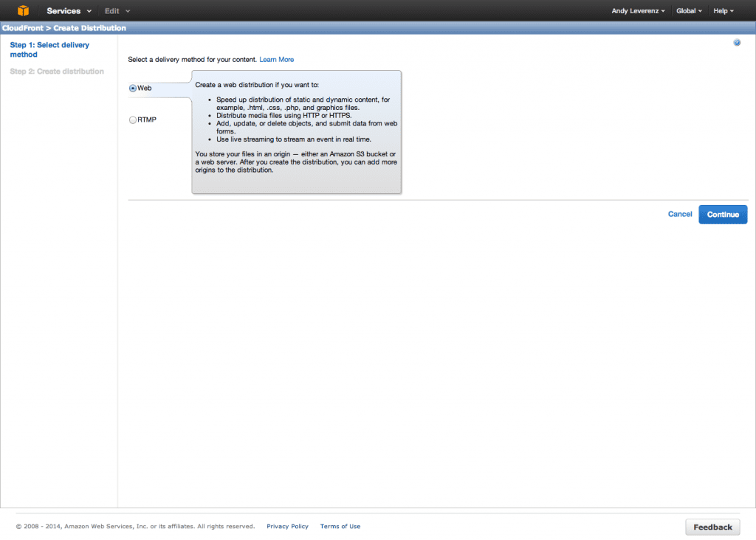Viewport: 756px width, 540px height.
Task: Click the Cancel link
Action: coord(679,214)
